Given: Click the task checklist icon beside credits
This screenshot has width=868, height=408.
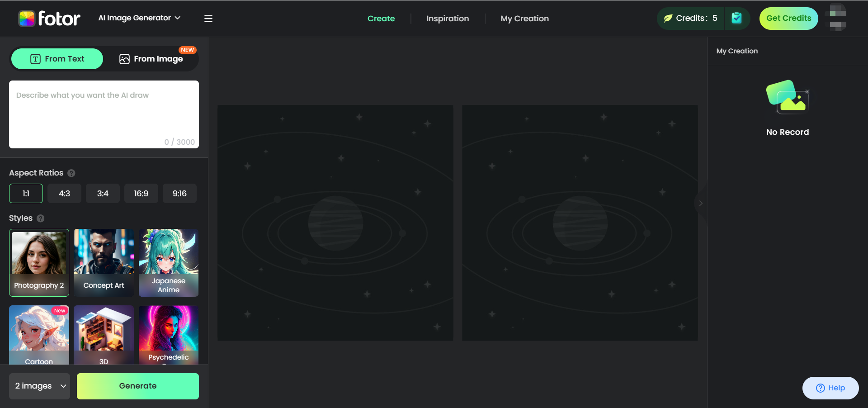Looking at the screenshot, I should coord(736,18).
